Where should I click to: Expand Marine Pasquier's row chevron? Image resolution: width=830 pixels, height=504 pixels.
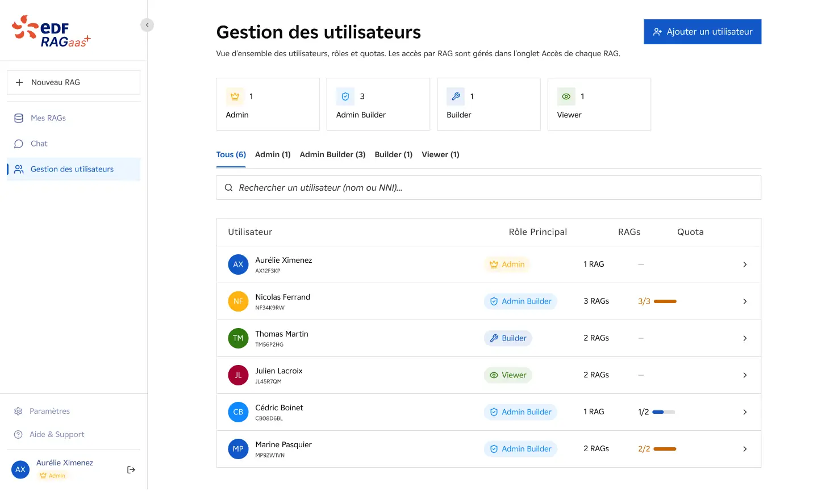(x=745, y=449)
